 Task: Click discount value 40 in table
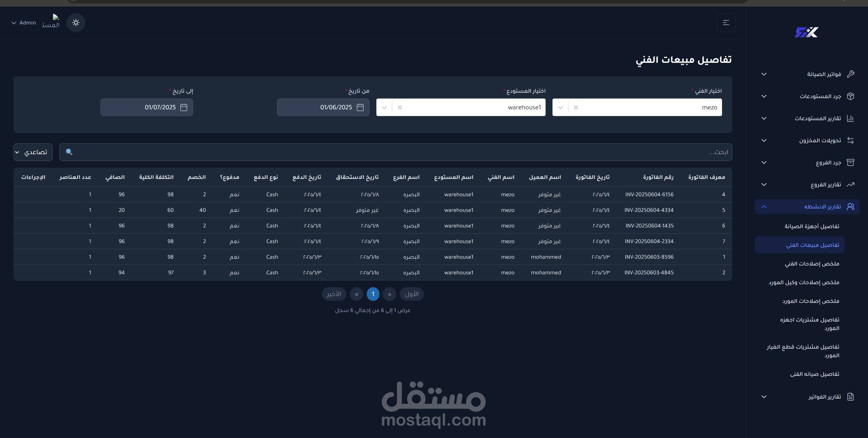click(203, 210)
